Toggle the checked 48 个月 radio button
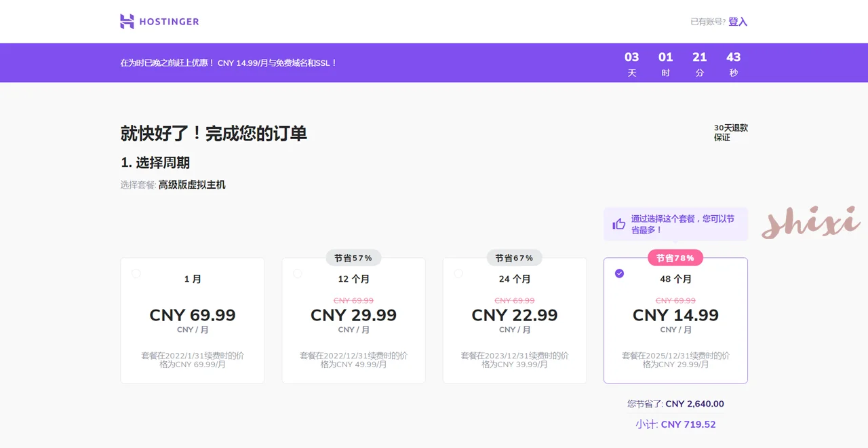 point(619,274)
